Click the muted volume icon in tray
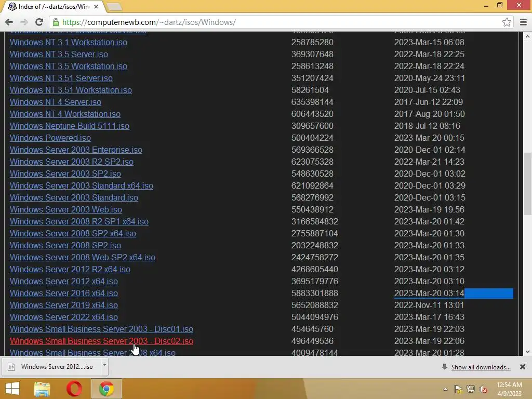This screenshot has width=532, height=399. coord(483,389)
